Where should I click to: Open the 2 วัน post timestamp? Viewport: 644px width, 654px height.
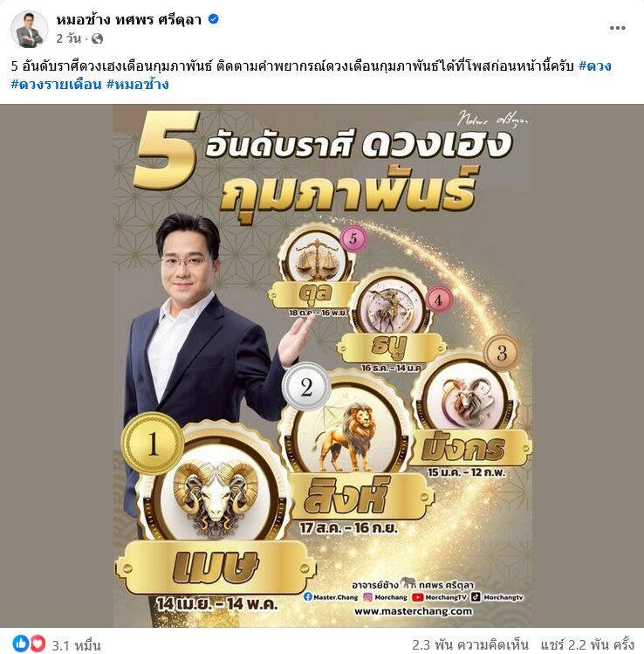tap(68, 38)
